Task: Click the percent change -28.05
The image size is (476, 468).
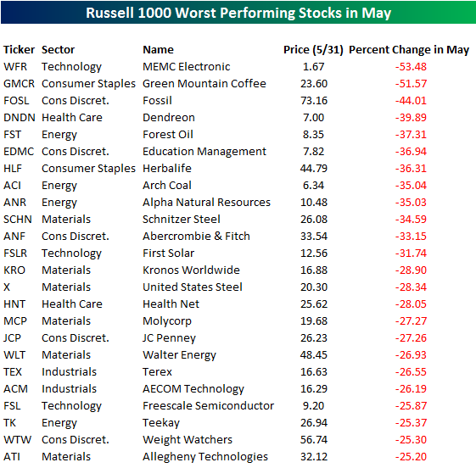Action: [411, 304]
